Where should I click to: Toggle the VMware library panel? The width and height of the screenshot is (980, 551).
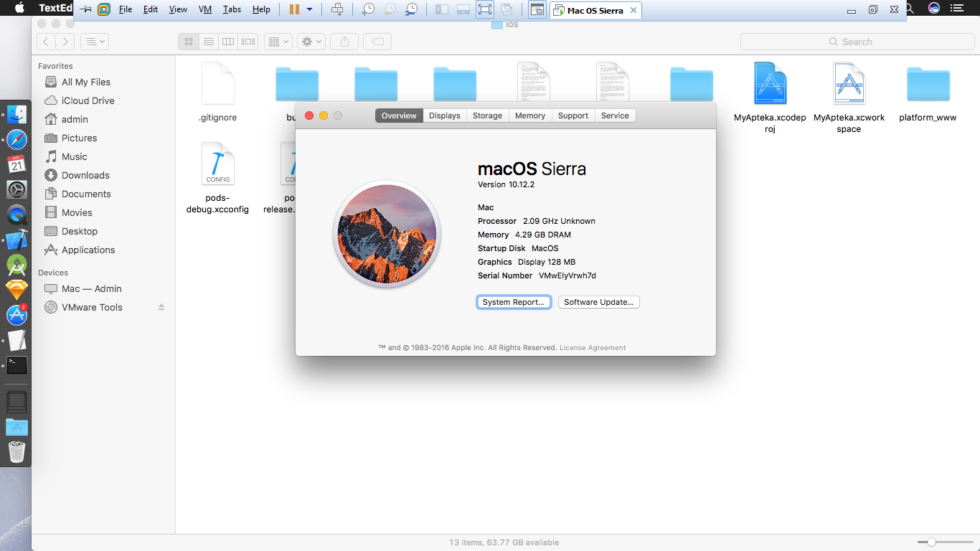point(442,9)
